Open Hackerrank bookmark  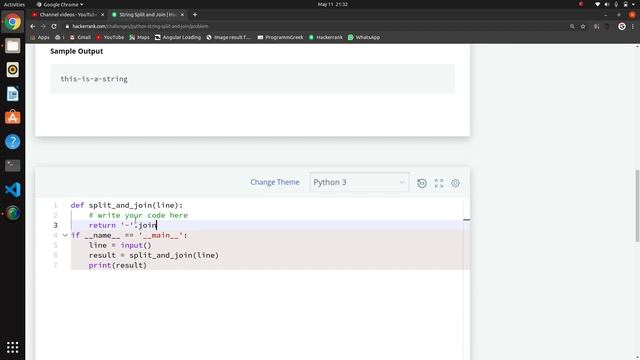(x=326, y=37)
